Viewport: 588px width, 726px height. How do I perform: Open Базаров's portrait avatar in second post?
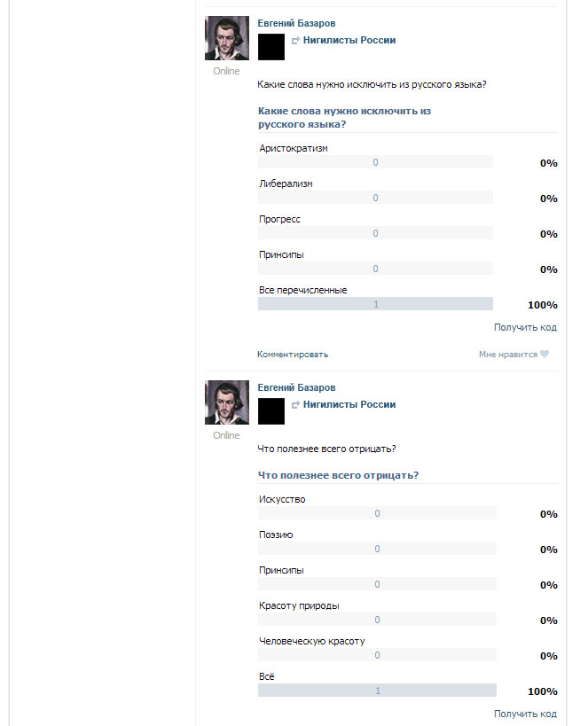tap(227, 402)
